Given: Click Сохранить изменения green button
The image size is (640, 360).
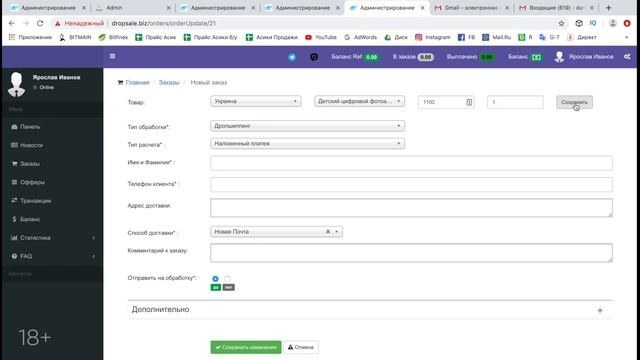Looking at the screenshot, I should (246, 347).
